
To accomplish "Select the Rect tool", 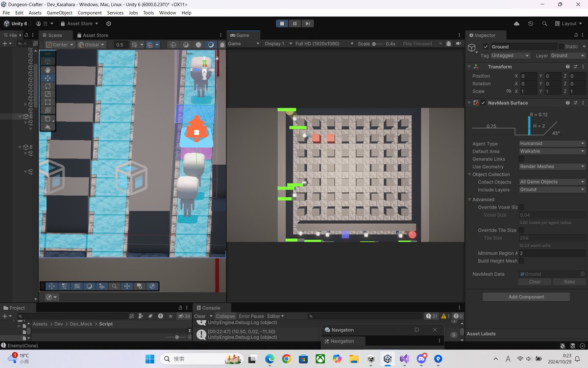I will click(48, 102).
